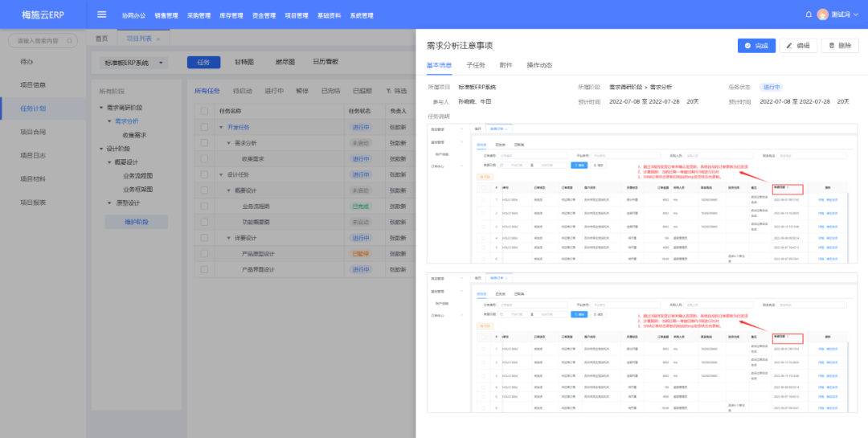
Task: Open the 基础资料 top menu
Action: 329,15
